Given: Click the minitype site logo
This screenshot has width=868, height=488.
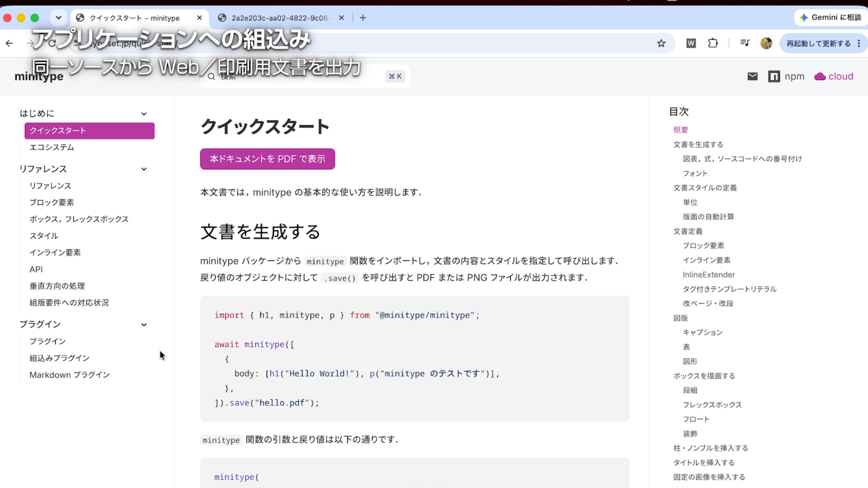Looking at the screenshot, I should click(x=39, y=76).
